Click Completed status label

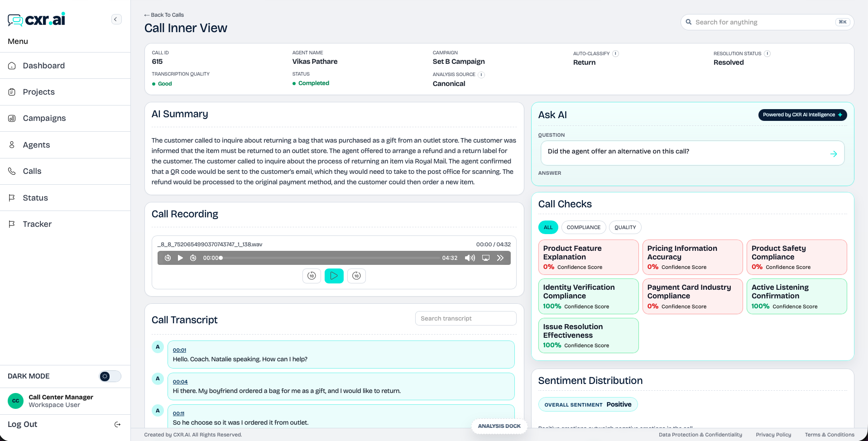pyautogui.click(x=313, y=83)
